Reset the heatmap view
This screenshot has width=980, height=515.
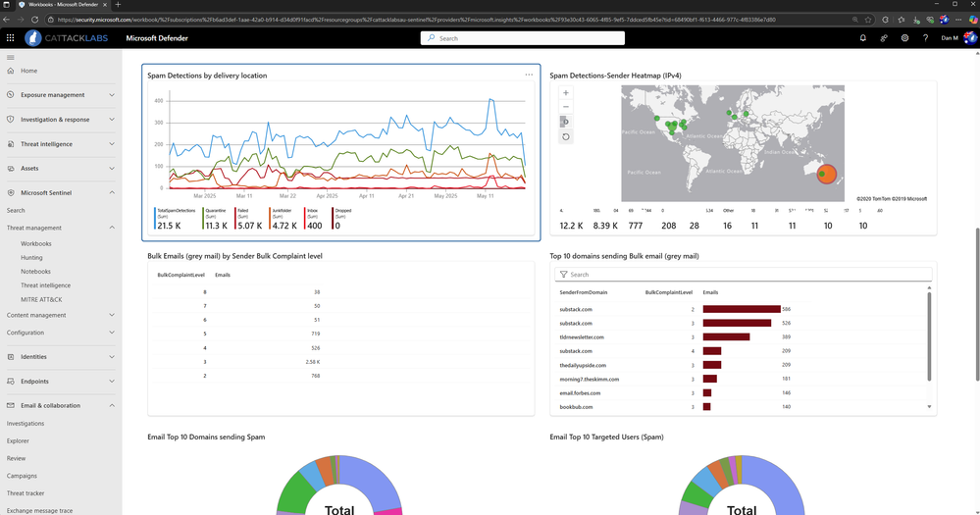(x=566, y=137)
